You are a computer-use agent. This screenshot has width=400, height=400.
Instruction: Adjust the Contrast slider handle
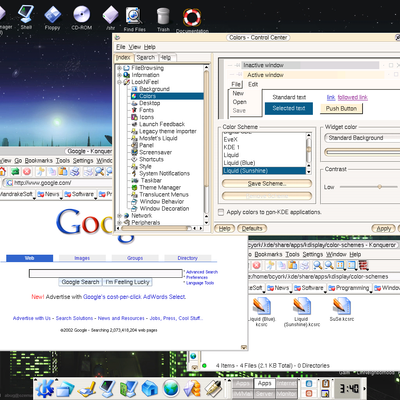[x=379, y=187]
